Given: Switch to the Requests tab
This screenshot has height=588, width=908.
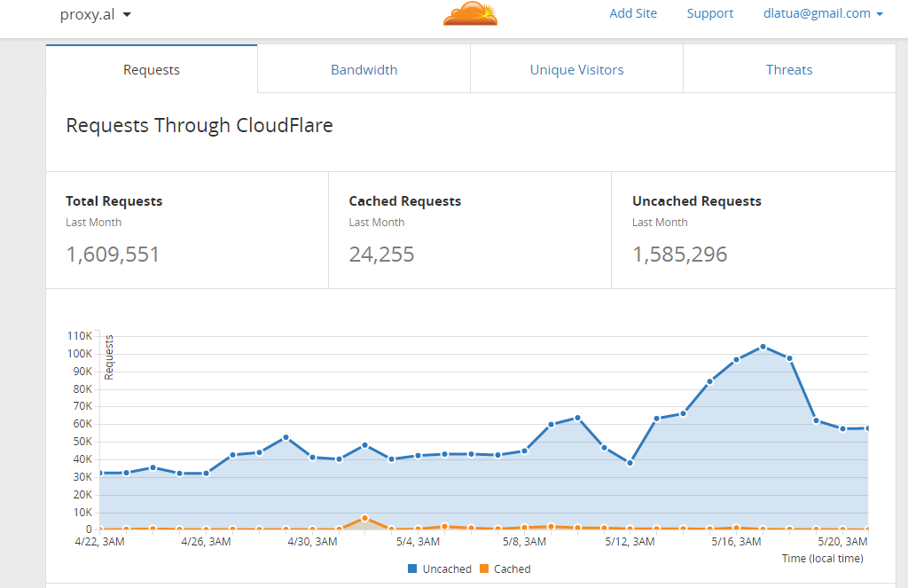Looking at the screenshot, I should pyautogui.click(x=152, y=70).
